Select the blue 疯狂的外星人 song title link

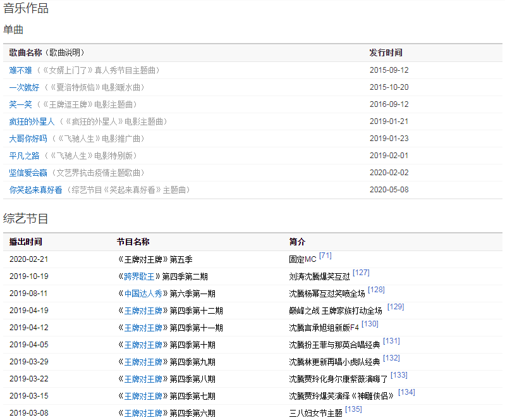[32, 121]
